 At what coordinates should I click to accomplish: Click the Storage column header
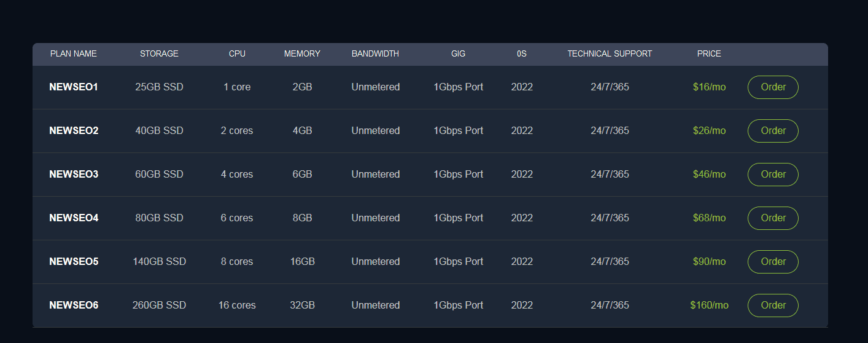(x=159, y=54)
